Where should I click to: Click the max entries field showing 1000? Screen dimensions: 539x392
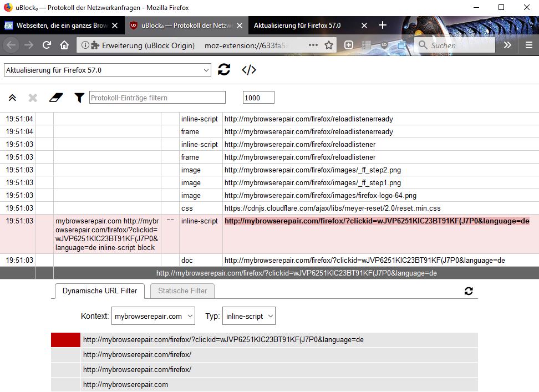(x=258, y=98)
